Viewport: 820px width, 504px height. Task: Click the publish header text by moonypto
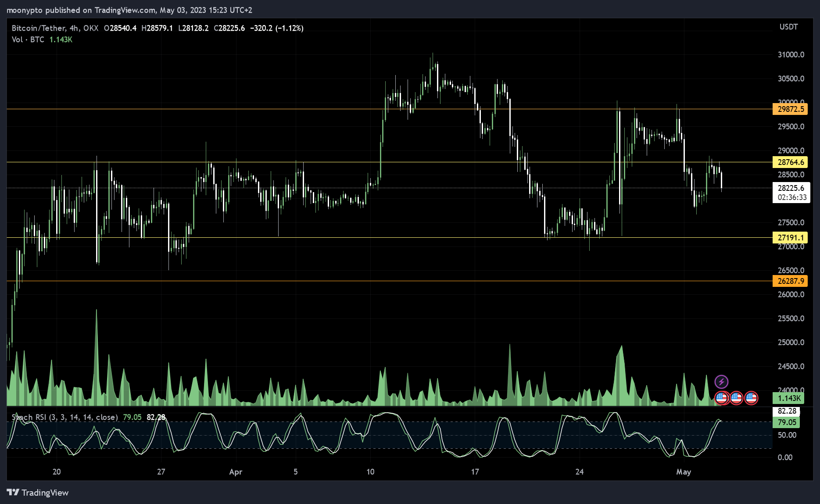point(129,10)
